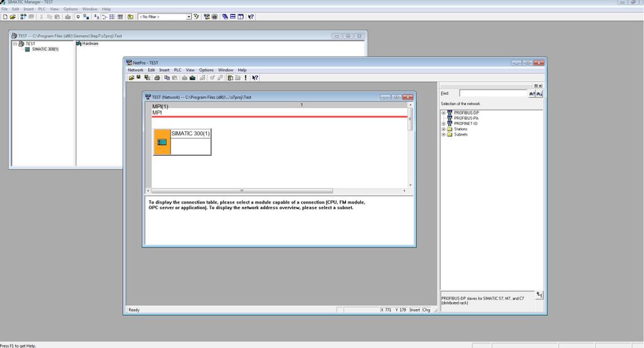
Task: Click New Project icon in SIMATIC Manager toolbar
Action: pos(5,17)
